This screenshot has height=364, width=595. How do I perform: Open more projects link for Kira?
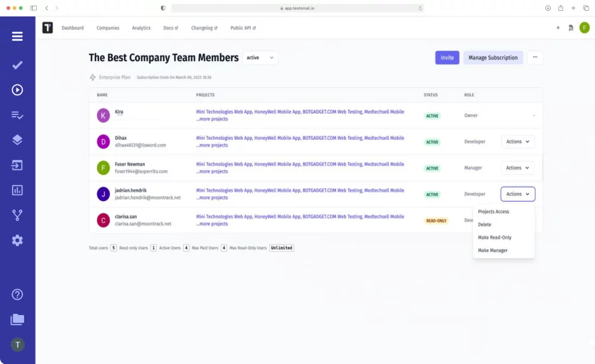212,119
